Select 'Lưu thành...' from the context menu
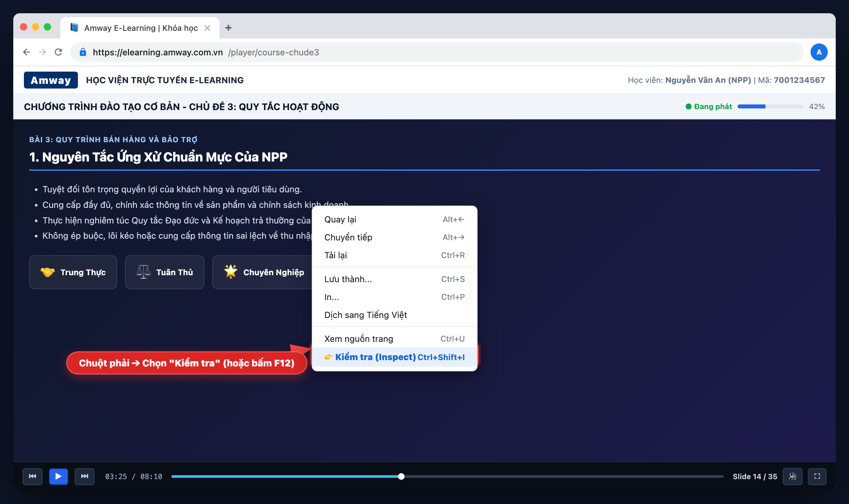 tap(394, 279)
